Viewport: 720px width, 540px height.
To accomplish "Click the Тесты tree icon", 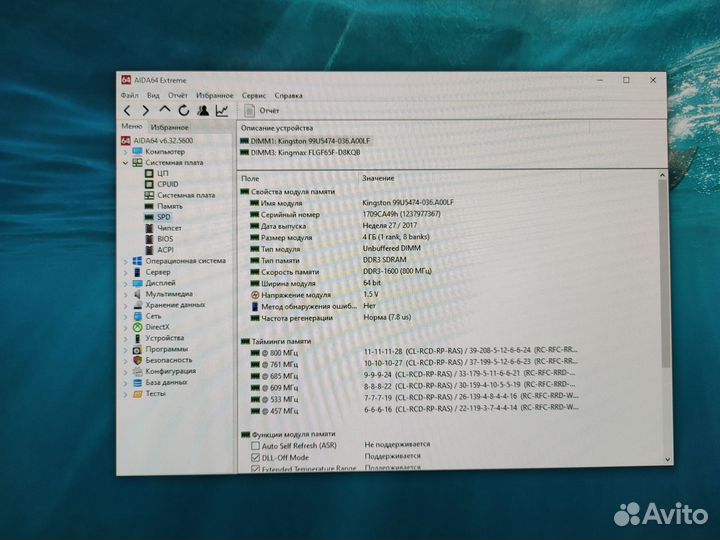I will pos(137,394).
